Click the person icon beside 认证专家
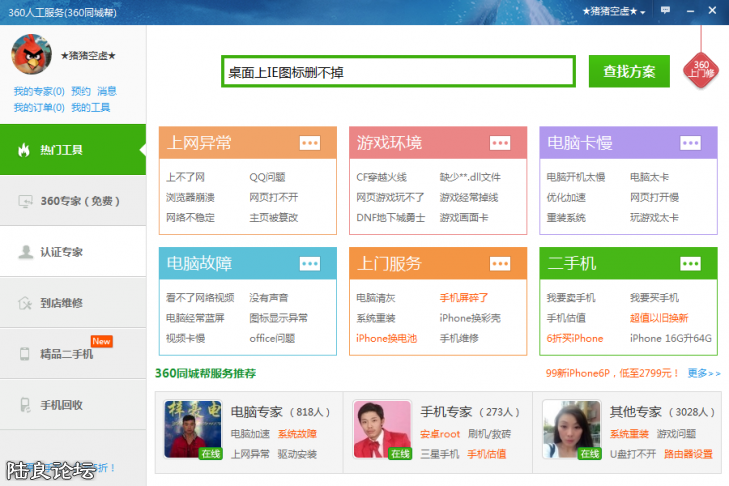 pyautogui.click(x=26, y=252)
